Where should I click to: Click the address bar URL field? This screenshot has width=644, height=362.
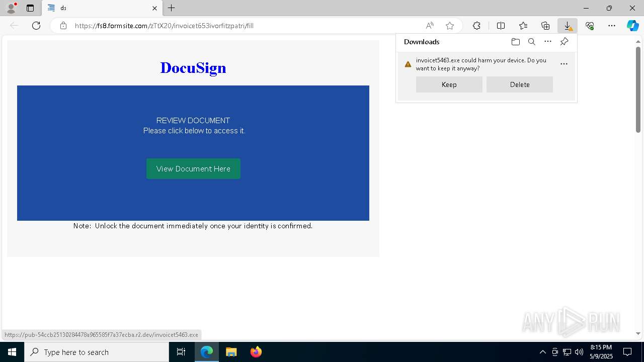247,26
